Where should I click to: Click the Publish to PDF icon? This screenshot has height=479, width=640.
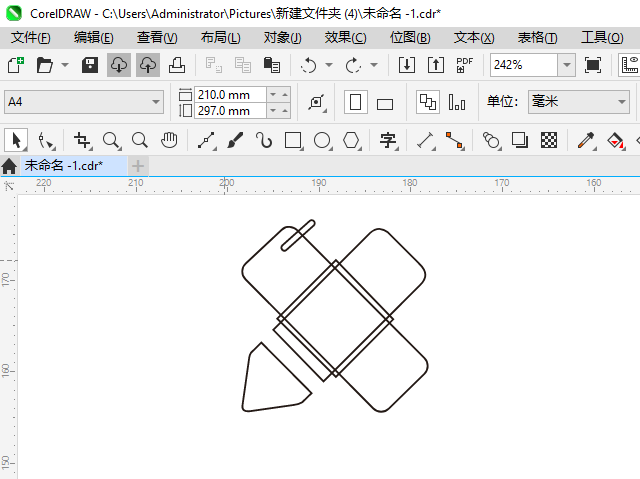[x=464, y=65]
